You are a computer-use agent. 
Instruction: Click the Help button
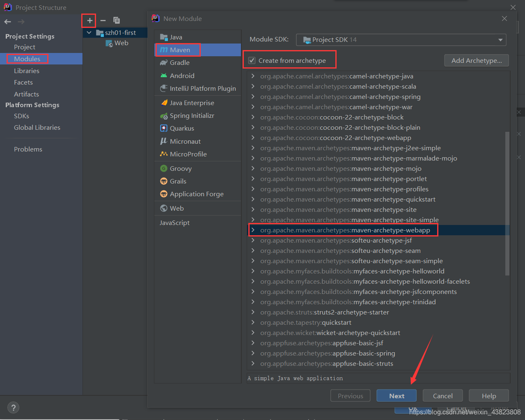point(489,396)
